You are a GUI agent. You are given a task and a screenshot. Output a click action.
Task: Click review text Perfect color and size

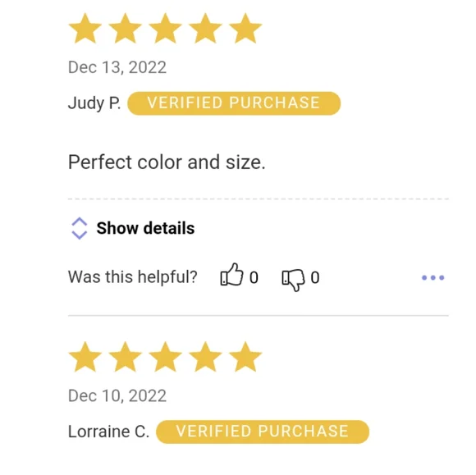pyautogui.click(x=167, y=162)
